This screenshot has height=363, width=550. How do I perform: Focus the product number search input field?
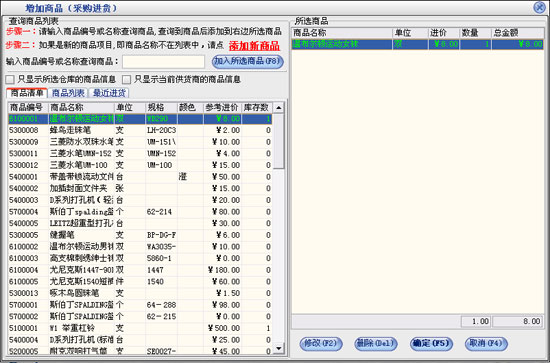pos(163,62)
